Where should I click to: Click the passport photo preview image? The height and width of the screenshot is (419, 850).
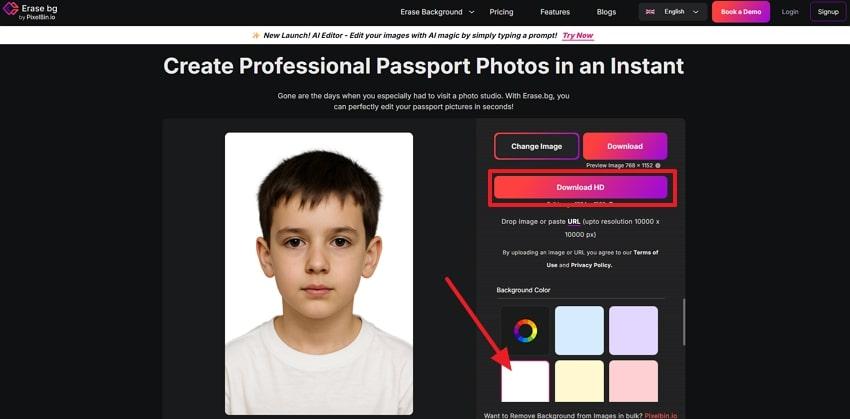coord(318,273)
